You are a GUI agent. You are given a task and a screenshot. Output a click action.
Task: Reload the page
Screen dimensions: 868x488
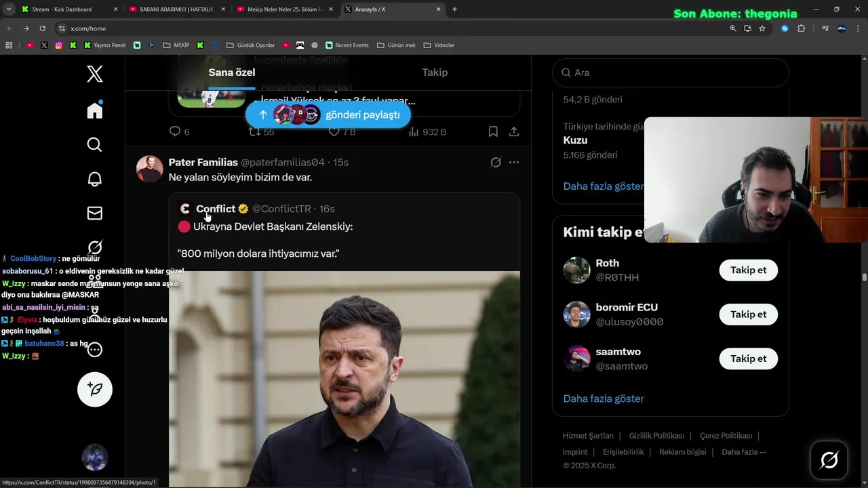click(x=42, y=28)
